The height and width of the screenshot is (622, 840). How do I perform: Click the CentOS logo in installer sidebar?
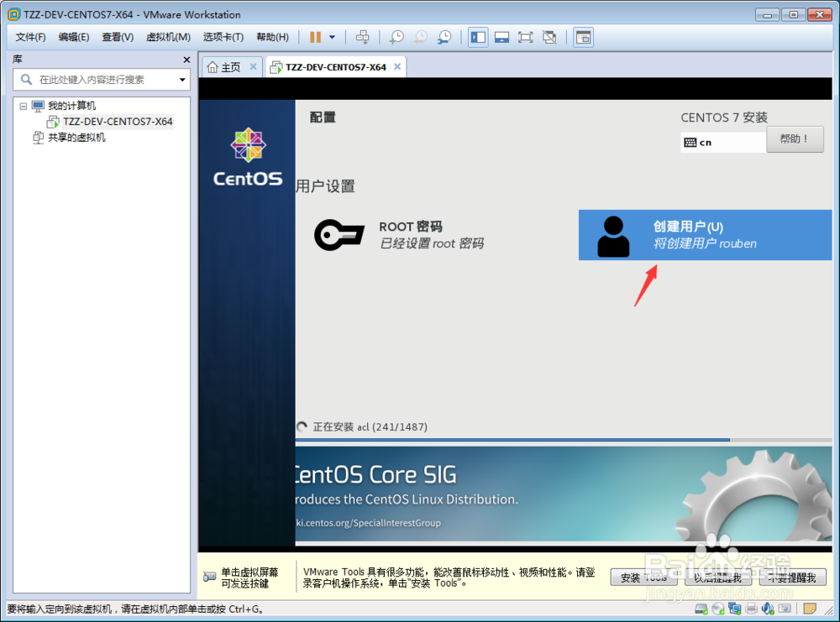point(248,157)
